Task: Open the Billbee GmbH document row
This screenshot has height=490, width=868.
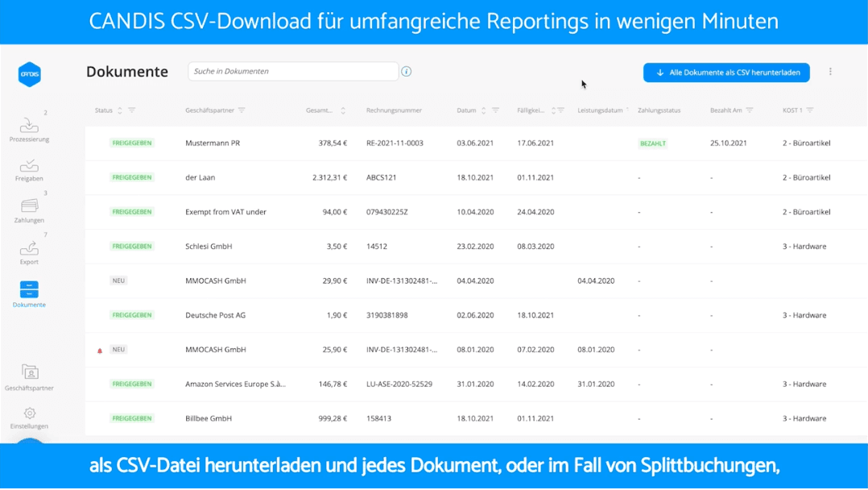Action: click(476, 418)
